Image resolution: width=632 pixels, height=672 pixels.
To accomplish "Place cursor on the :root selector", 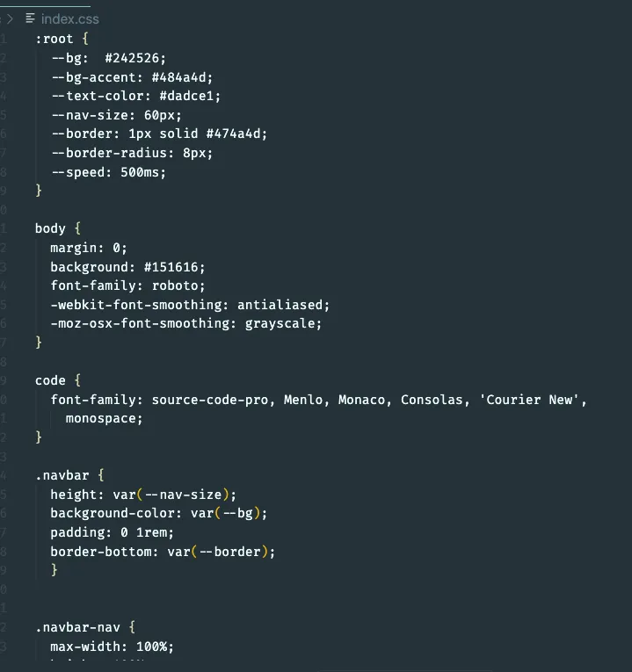I will point(54,39).
